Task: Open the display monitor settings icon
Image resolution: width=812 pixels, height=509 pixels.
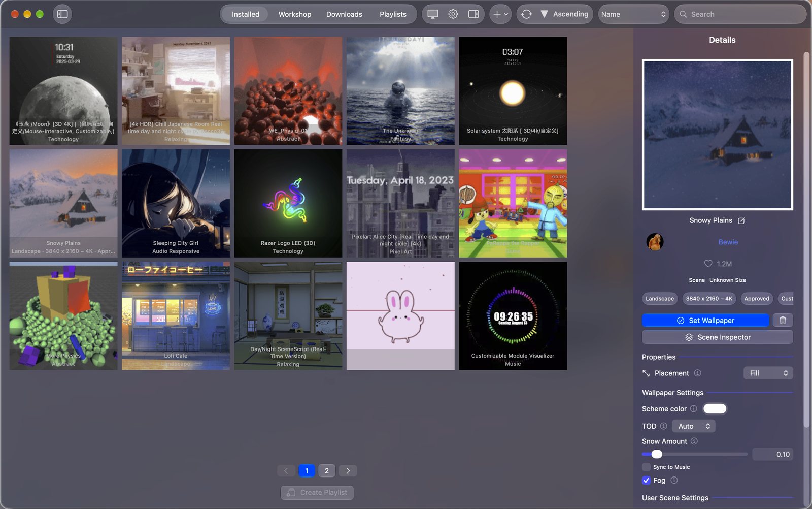Action: point(433,14)
